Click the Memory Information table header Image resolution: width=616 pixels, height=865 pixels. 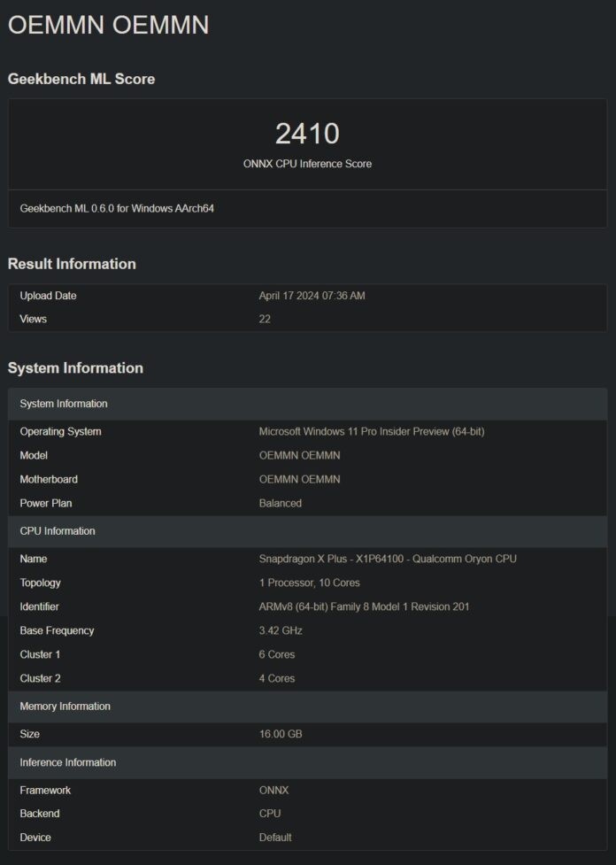click(65, 707)
